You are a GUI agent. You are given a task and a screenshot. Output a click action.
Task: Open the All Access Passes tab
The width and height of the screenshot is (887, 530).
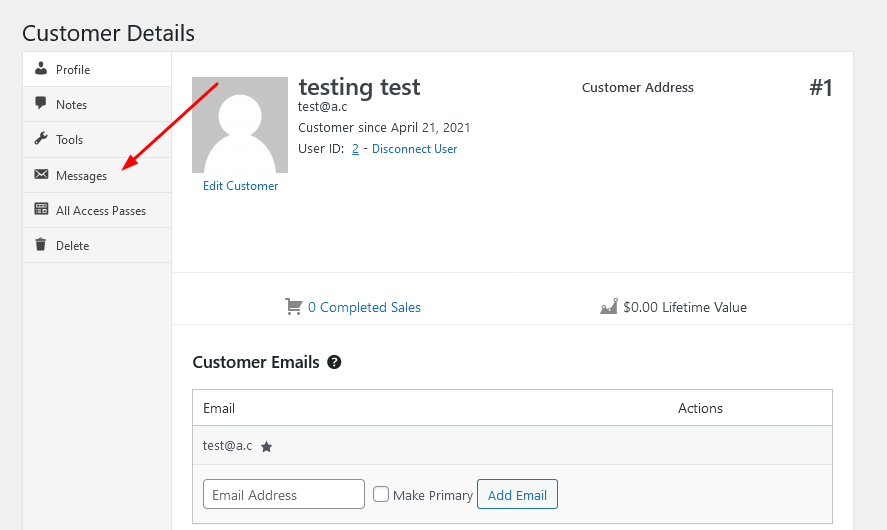(100, 211)
